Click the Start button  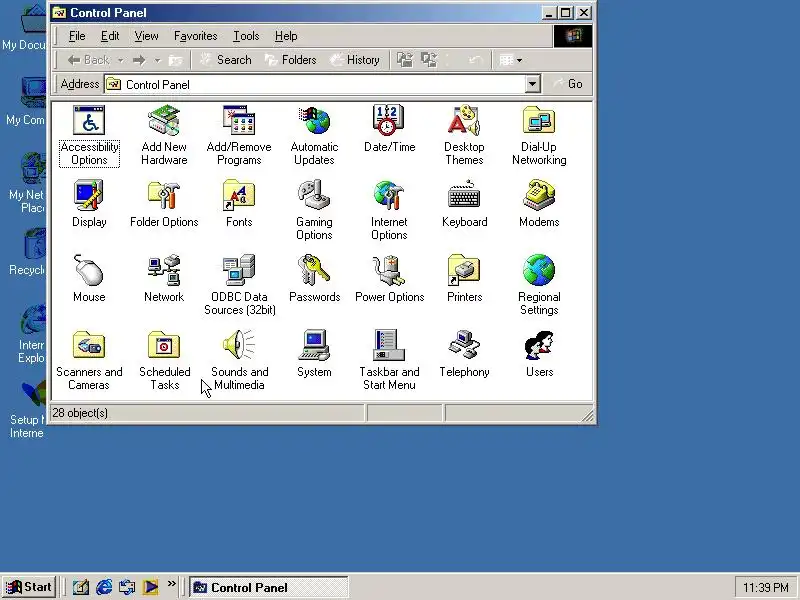tap(29, 587)
